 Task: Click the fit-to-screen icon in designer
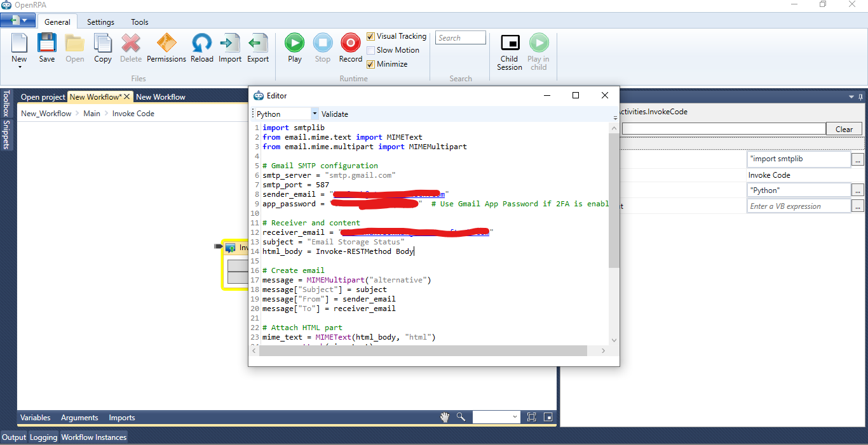click(x=531, y=417)
